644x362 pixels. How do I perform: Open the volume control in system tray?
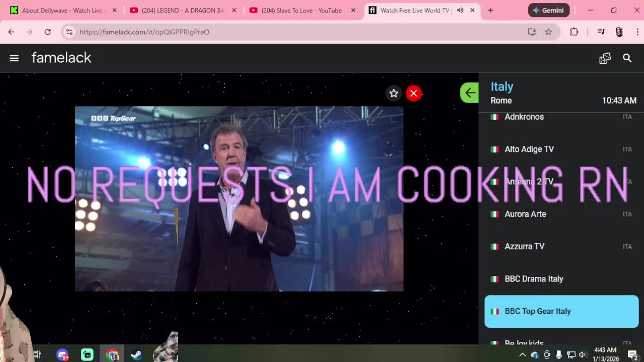[583, 355]
